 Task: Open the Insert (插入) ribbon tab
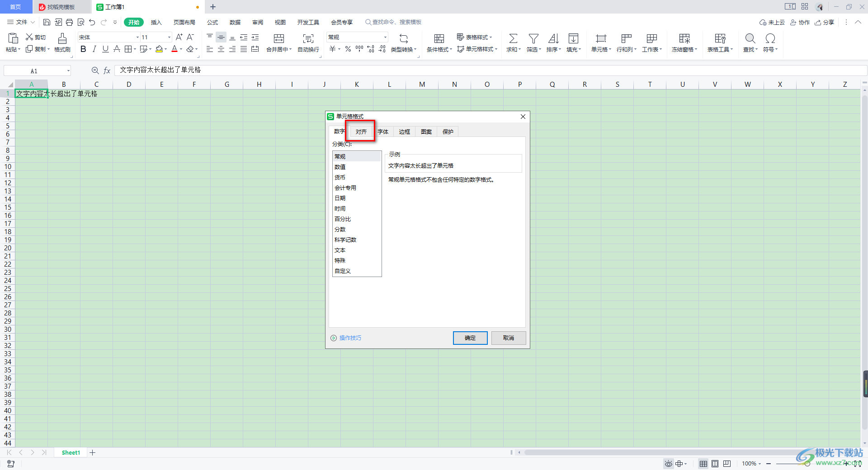pyautogui.click(x=156, y=22)
